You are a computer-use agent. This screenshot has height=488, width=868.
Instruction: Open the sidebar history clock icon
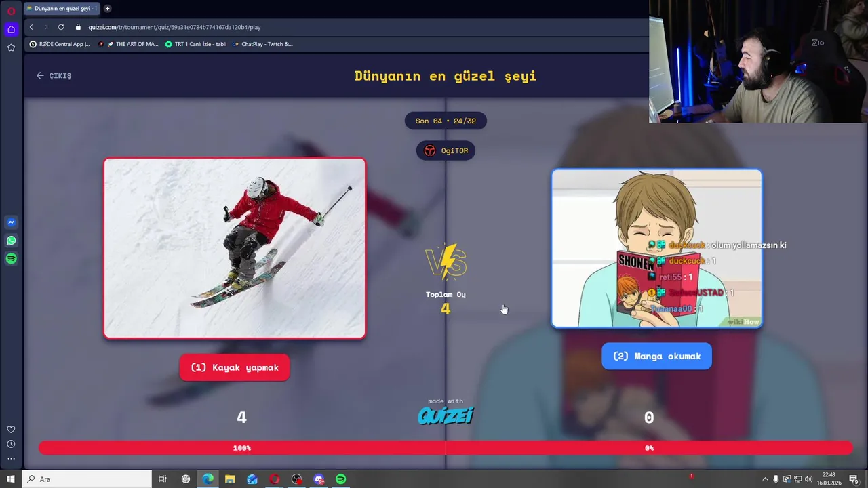(11, 445)
